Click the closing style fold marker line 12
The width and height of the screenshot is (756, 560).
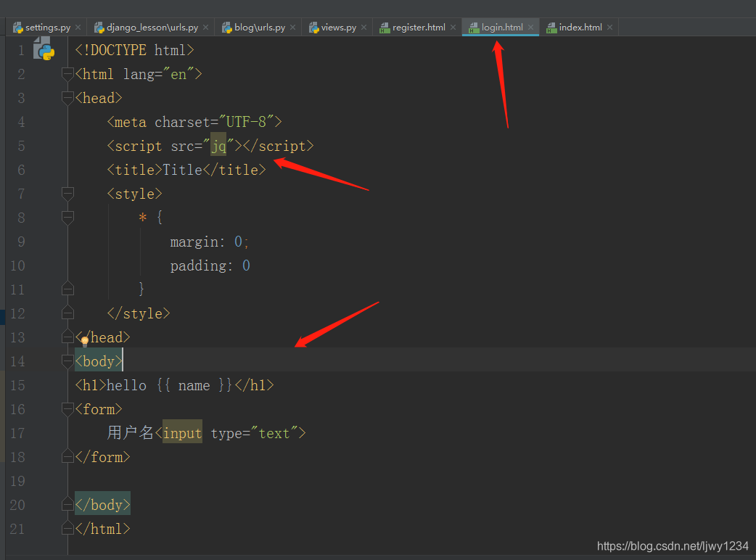(x=67, y=313)
